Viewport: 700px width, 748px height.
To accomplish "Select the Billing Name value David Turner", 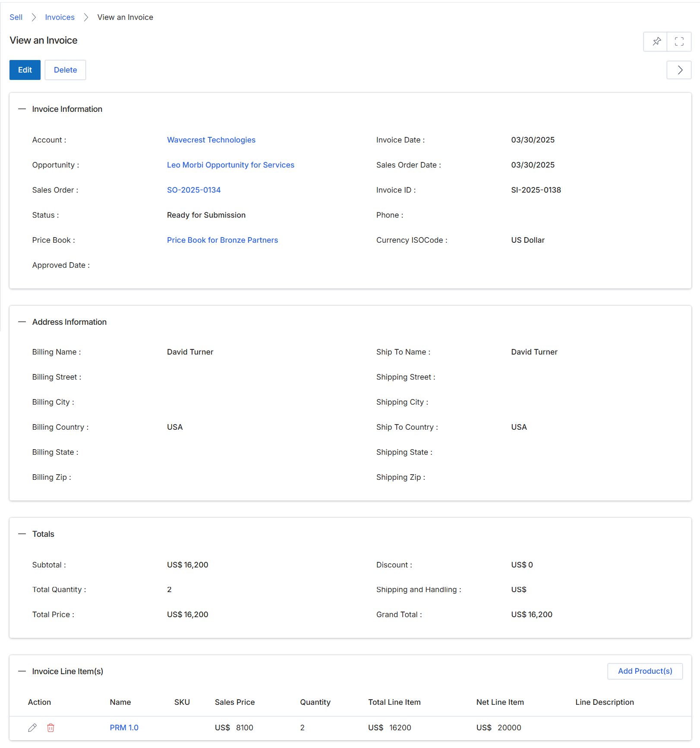I will [190, 352].
